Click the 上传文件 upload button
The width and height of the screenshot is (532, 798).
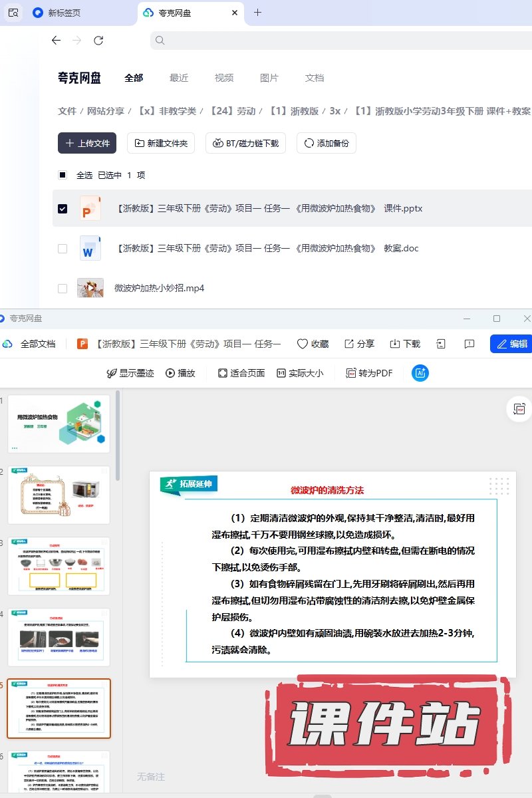(87, 143)
